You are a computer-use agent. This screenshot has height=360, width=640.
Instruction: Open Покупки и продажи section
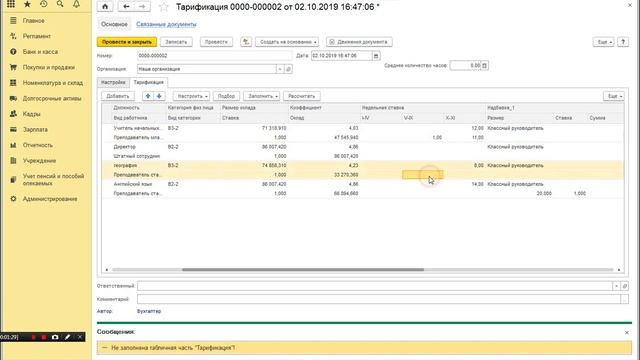pyautogui.click(x=48, y=67)
